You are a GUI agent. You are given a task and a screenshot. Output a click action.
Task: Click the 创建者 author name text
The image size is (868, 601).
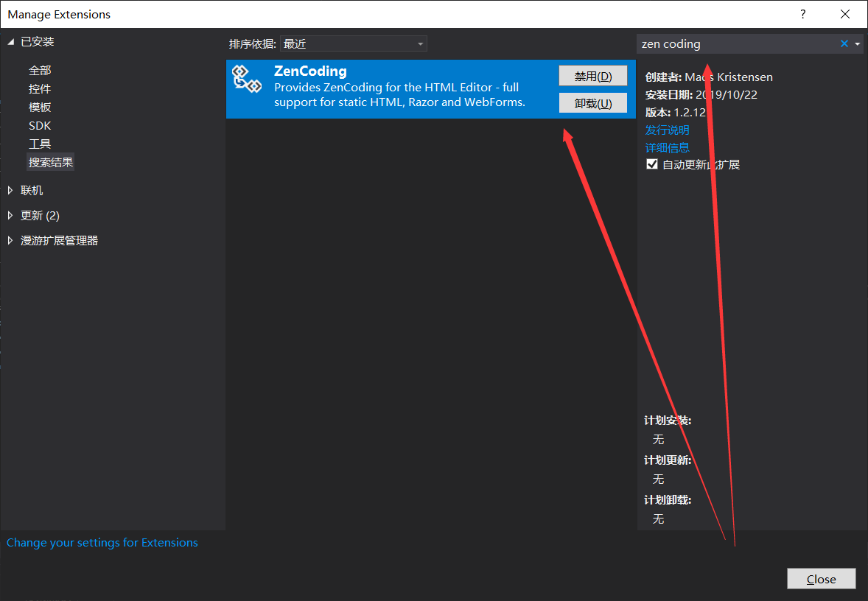709,77
